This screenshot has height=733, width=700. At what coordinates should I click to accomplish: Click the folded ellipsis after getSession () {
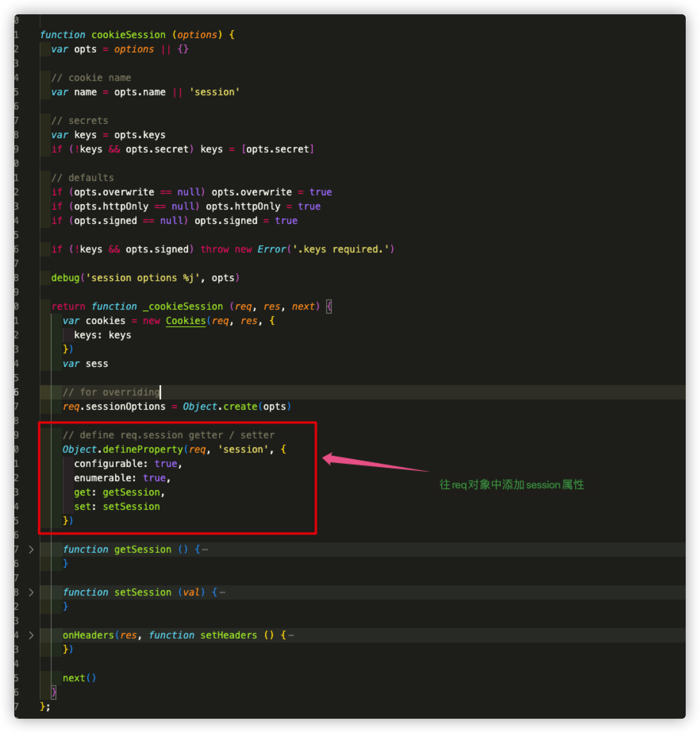205,550
